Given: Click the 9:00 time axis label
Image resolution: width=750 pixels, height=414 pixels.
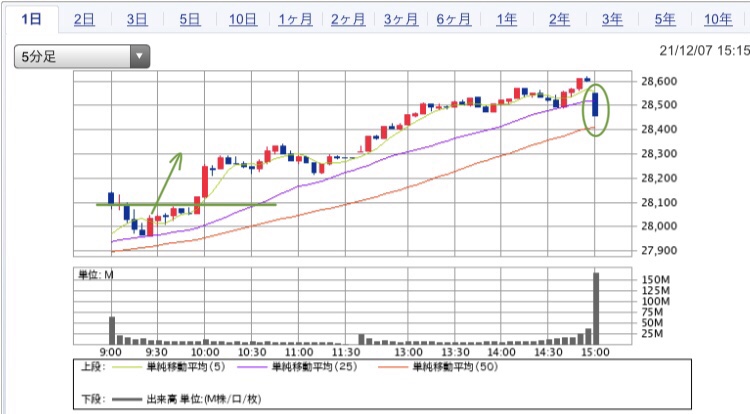Looking at the screenshot, I should tap(110, 352).
